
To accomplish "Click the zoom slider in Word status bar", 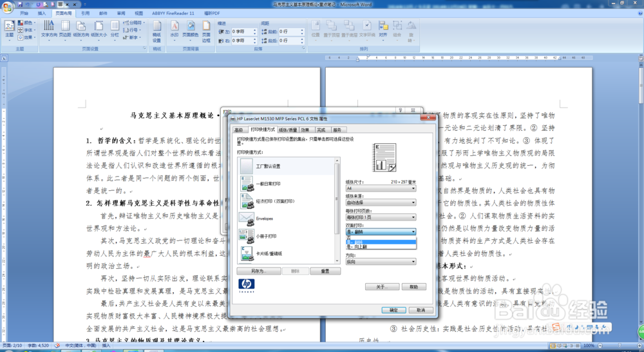I will [620, 346].
